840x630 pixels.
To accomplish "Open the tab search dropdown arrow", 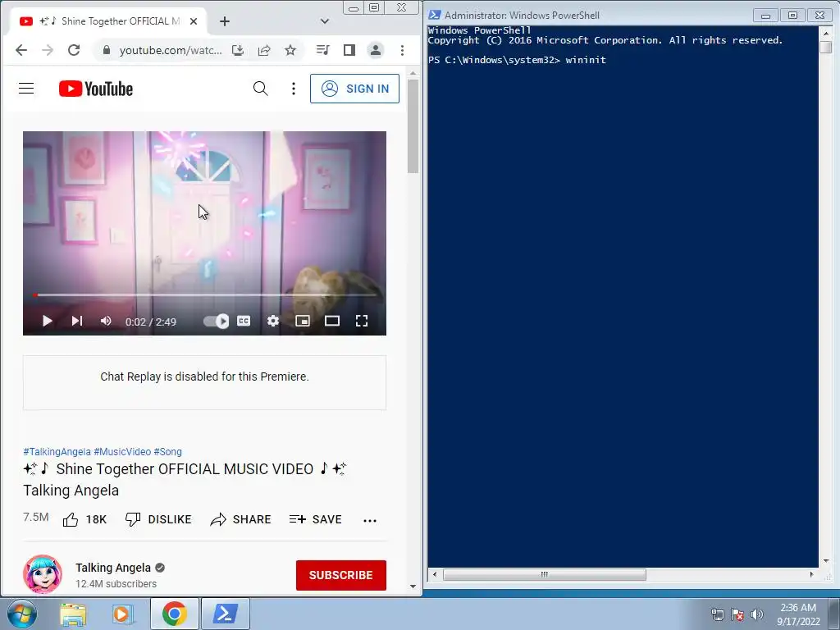I will pos(325,21).
